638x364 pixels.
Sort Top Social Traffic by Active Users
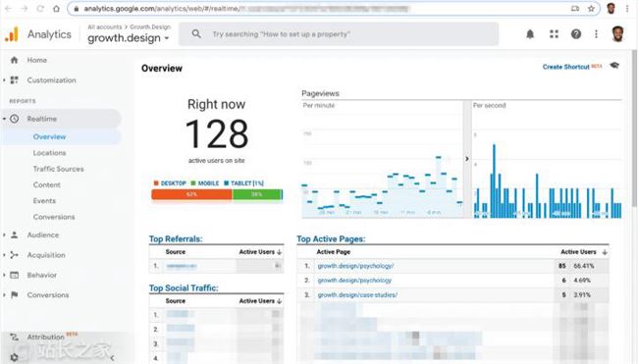tap(260, 301)
